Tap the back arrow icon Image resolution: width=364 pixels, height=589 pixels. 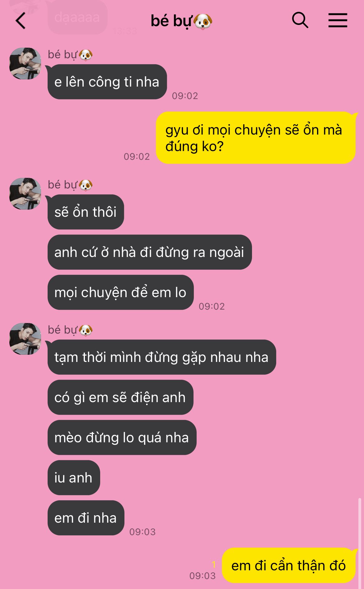[x=21, y=21]
